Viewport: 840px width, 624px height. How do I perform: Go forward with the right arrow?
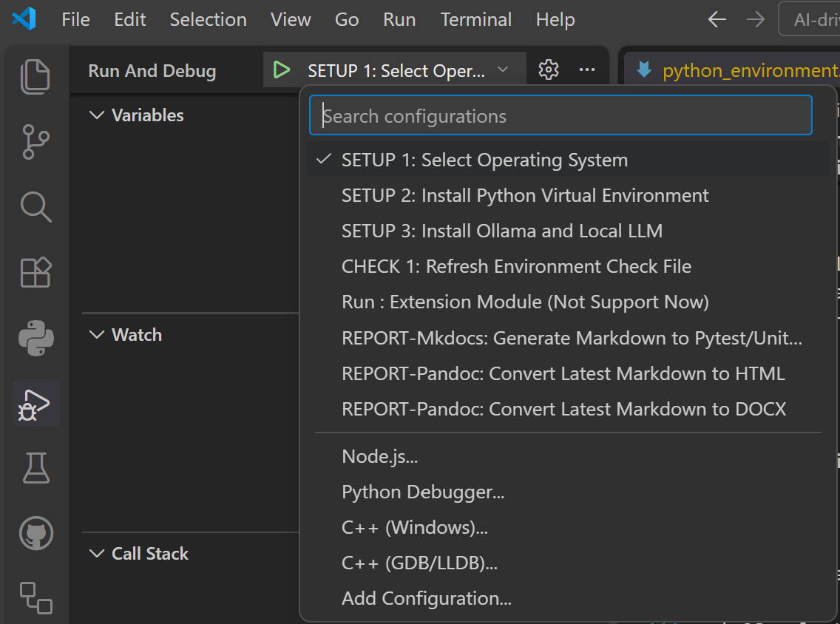(756, 20)
